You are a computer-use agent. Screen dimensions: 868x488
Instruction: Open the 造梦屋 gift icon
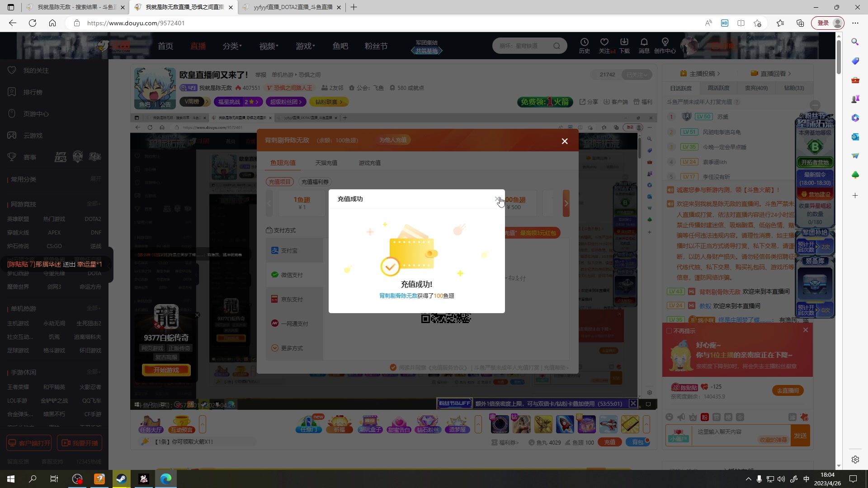tap(457, 424)
